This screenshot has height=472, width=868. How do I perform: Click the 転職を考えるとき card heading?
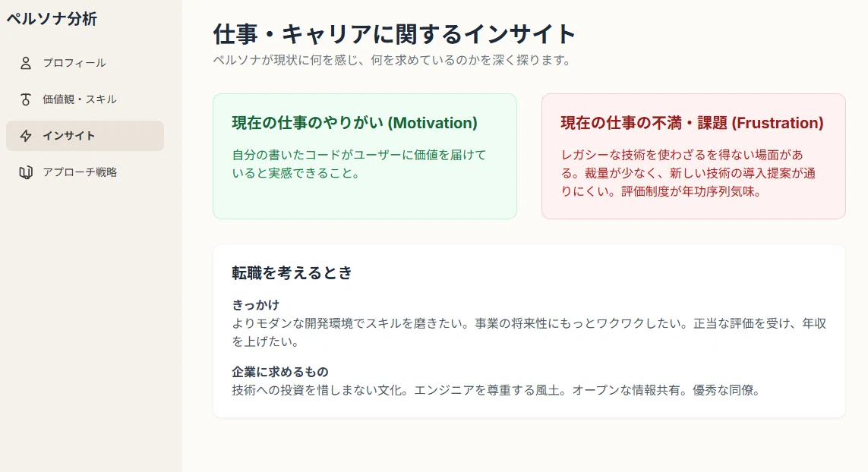click(x=292, y=272)
